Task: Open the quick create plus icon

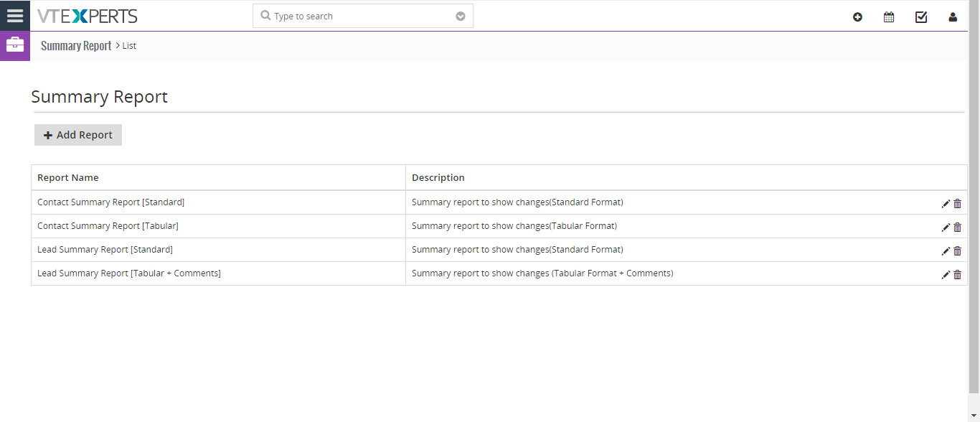Action: click(x=857, y=17)
